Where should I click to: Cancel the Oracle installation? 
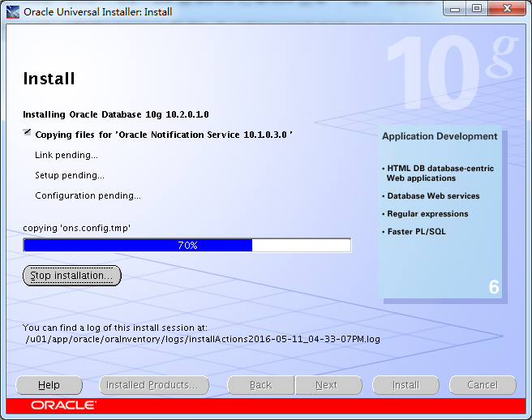(483, 385)
